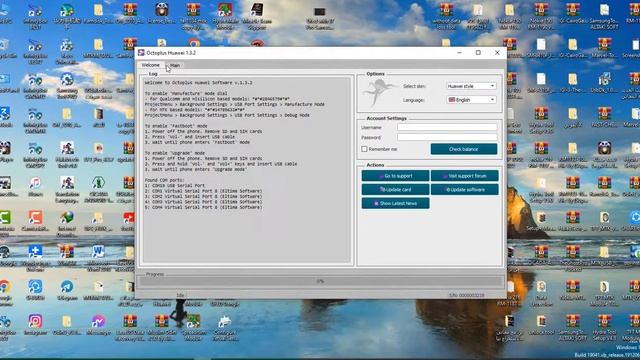Viewport: 640px width, 360px height.
Task: Click the log line 'COM1 Virtual Serial Port 8'
Action: coord(203,191)
